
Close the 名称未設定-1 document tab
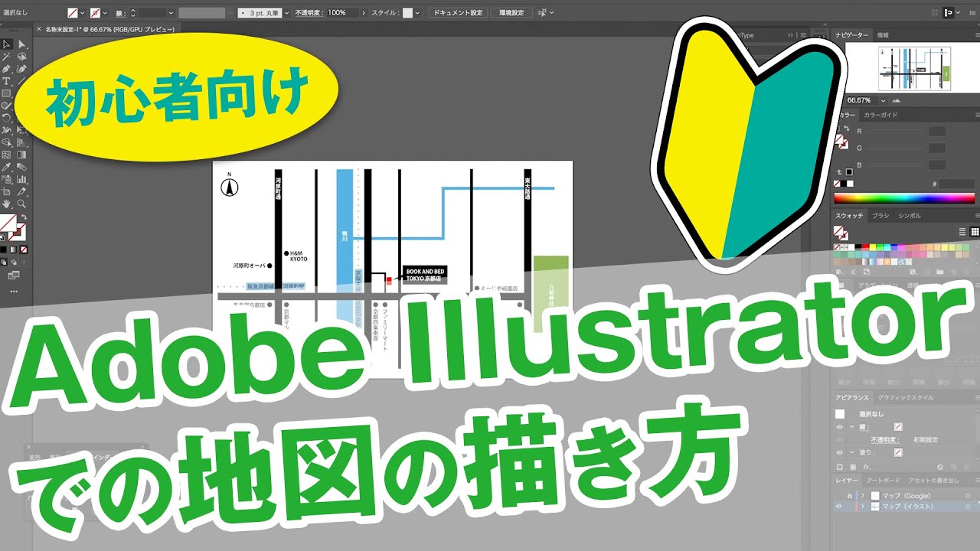click(x=39, y=30)
